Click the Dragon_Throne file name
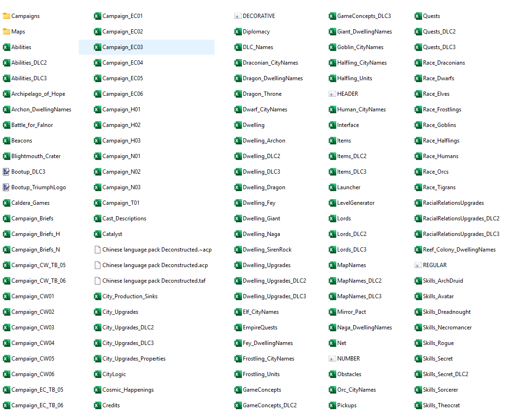515x420 pixels. point(262,93)
